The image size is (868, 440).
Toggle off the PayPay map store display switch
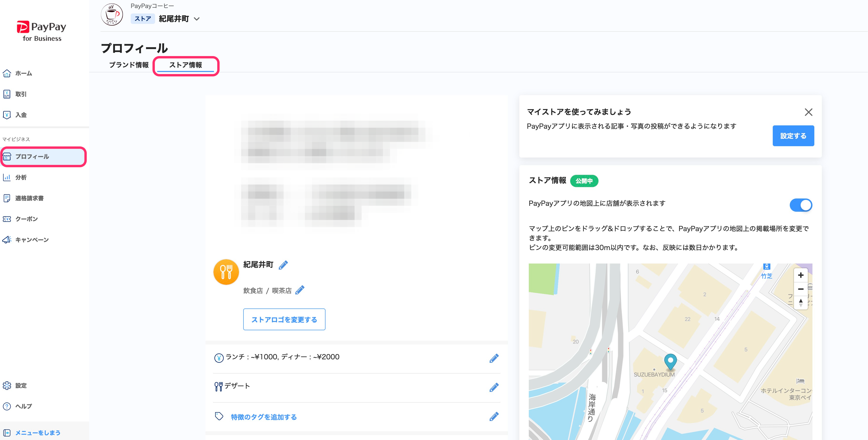pyautogui.click(x=801, y=205)
